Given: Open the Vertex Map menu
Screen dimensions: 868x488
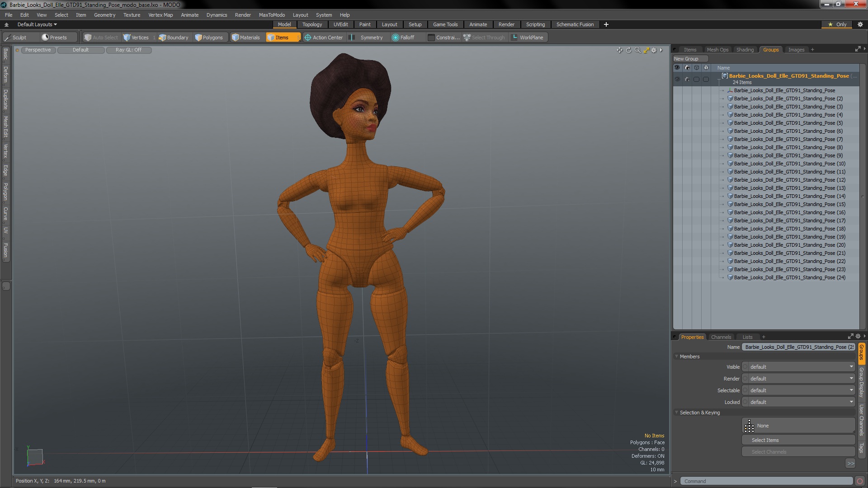Looking at the screenshot, I should (160, 15).
